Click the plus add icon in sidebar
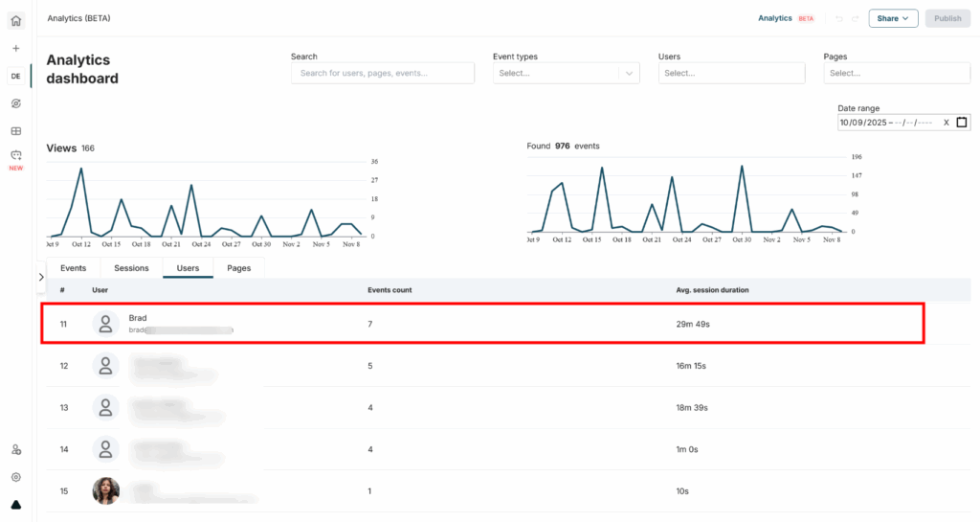 (15, 48)
